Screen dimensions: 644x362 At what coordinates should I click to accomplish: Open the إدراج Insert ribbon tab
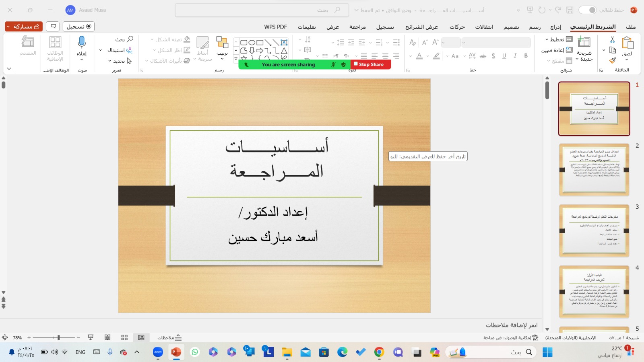[x=557, y=27]
